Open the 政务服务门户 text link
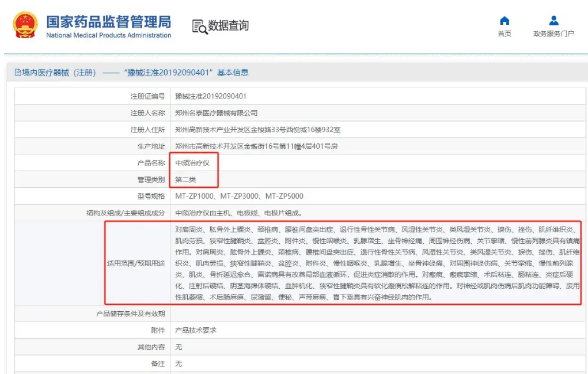The height and width of the screenshot is (374, 588). tap(553, 34)
